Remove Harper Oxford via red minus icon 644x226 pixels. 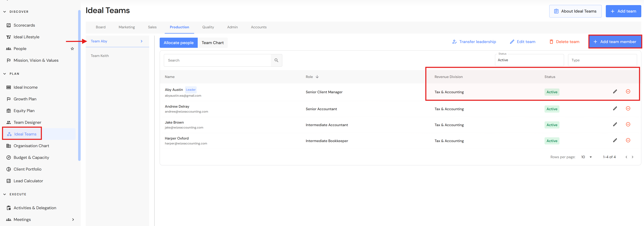pyautogui.click(x=628, y=140)
